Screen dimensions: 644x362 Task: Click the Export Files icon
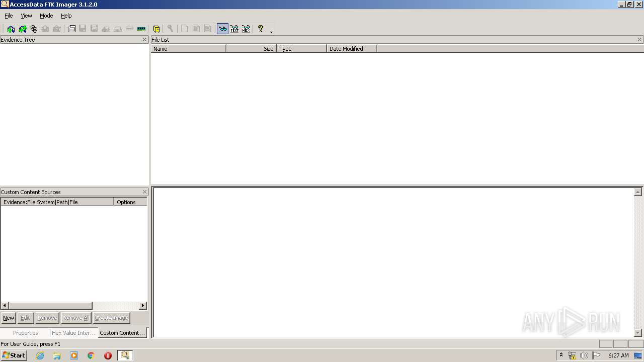185,29
